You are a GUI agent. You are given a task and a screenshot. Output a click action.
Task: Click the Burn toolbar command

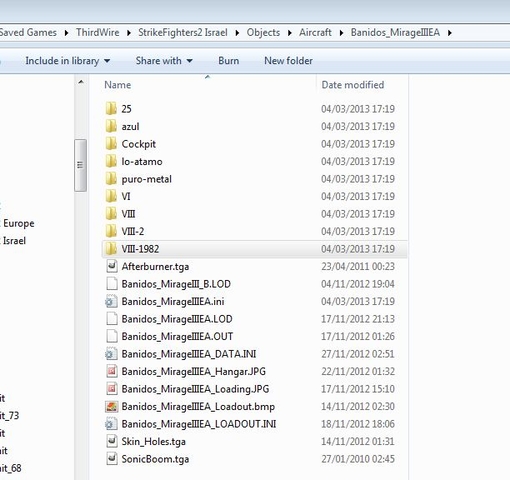click(x=229, y=61)
